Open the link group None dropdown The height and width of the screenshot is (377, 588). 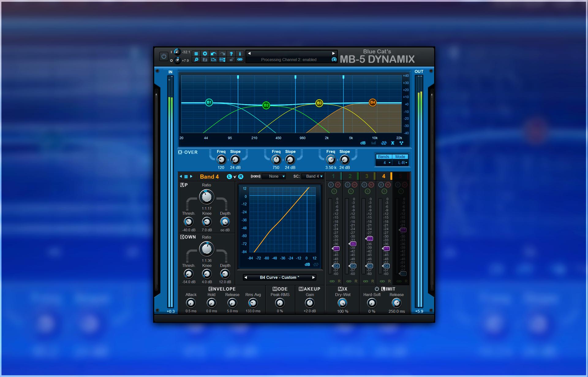coord(274,176)
